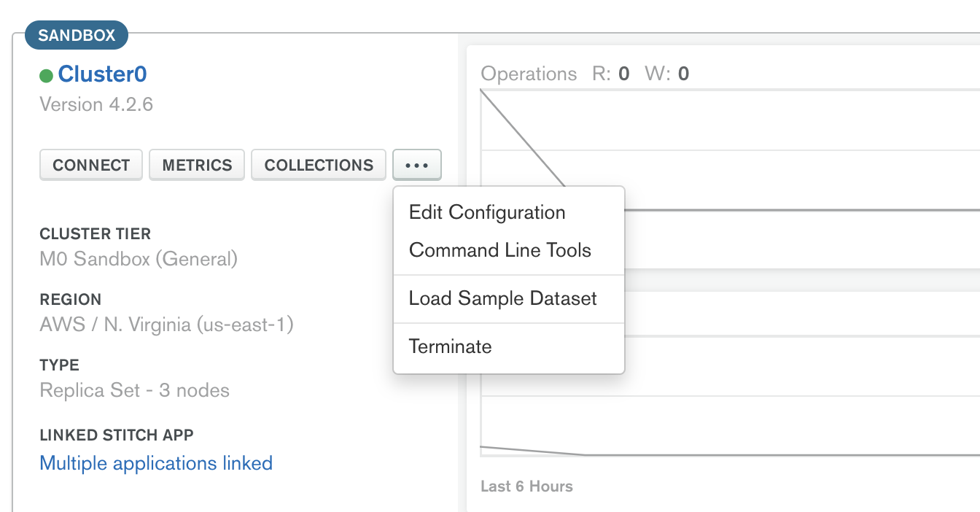The width and height of the screenshot is (980, 512).
Task: Choose Terminate from the cluster menu
Action: point(450,346)
